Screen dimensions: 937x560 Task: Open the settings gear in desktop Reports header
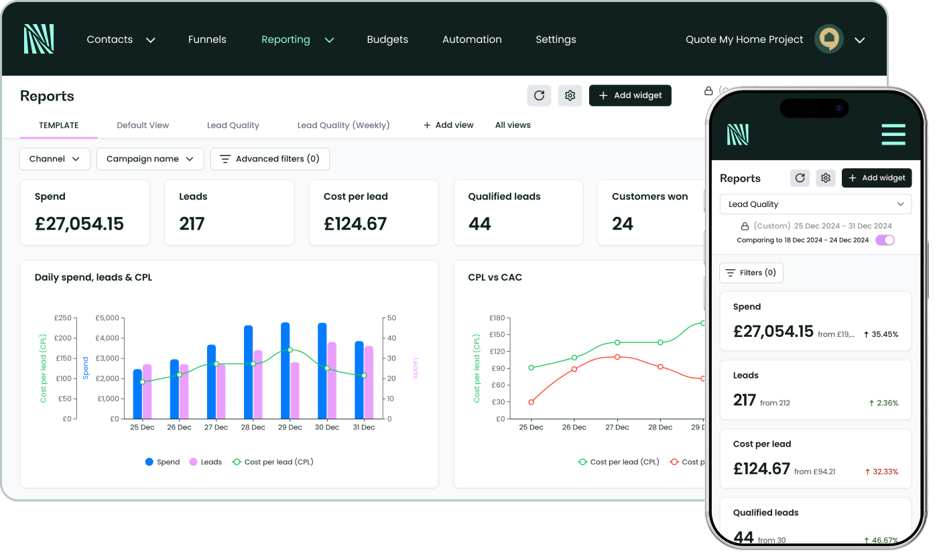[x=570, y=95]
